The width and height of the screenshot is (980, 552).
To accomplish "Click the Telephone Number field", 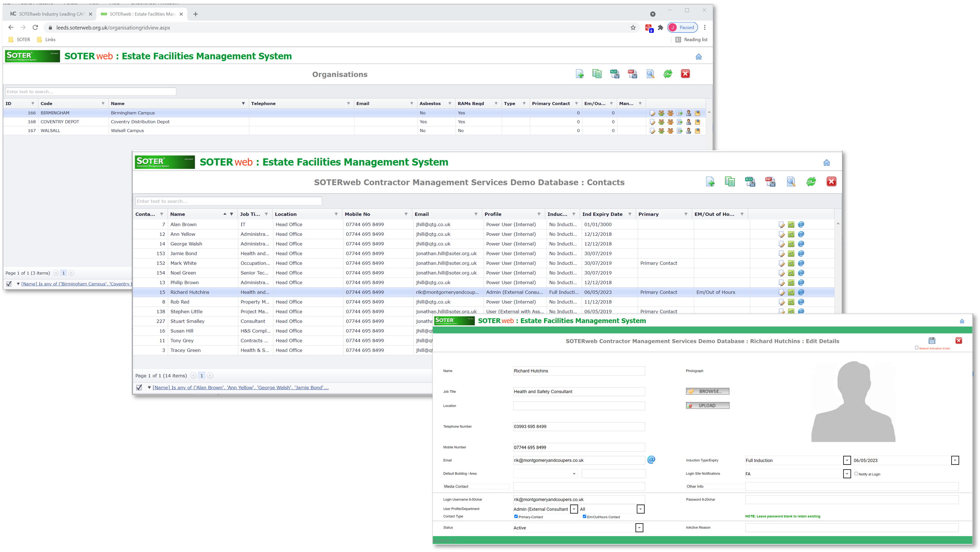I will 579,427.
